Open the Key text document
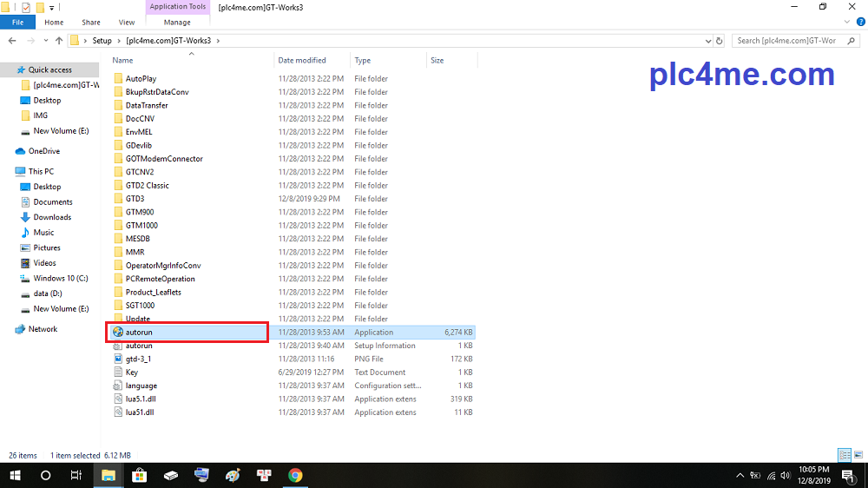This screenshot has height=488, width=868. click(x=131, y=373)
